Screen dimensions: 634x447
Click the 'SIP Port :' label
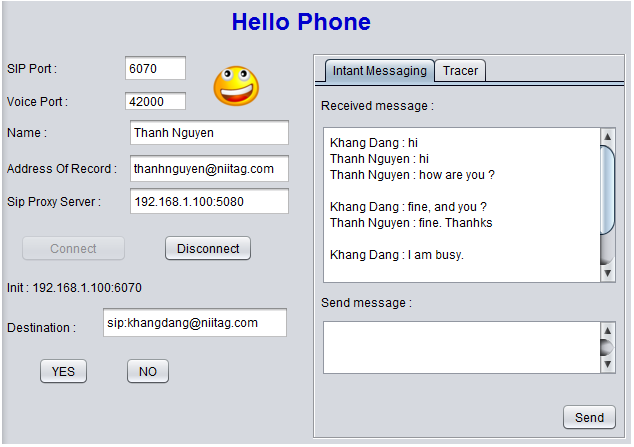pyautogui.click(x=32, y=69)
